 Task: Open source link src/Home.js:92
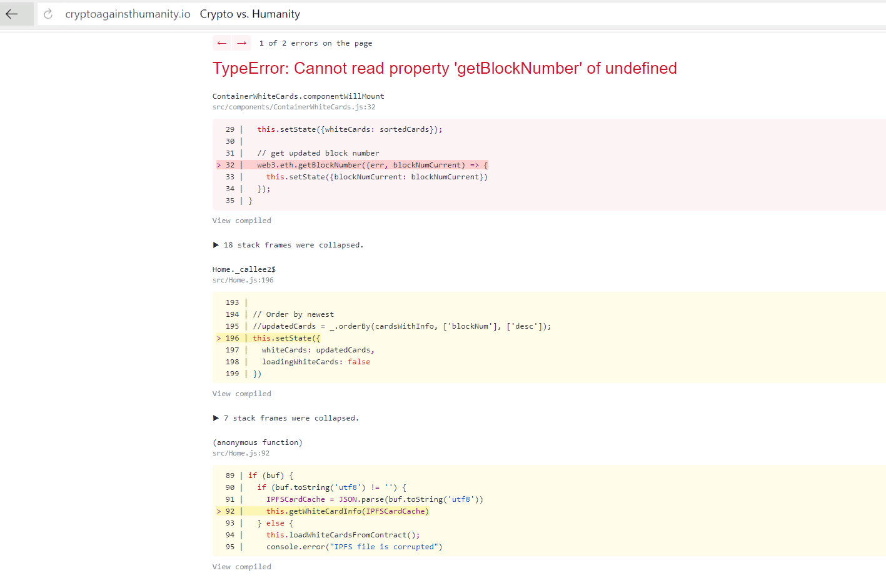pos(241,454)
